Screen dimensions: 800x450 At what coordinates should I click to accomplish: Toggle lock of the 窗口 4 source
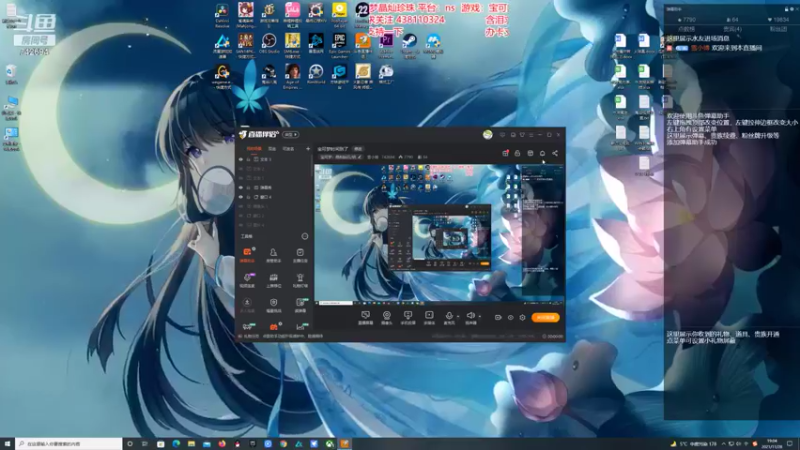[x=248, y=197]
